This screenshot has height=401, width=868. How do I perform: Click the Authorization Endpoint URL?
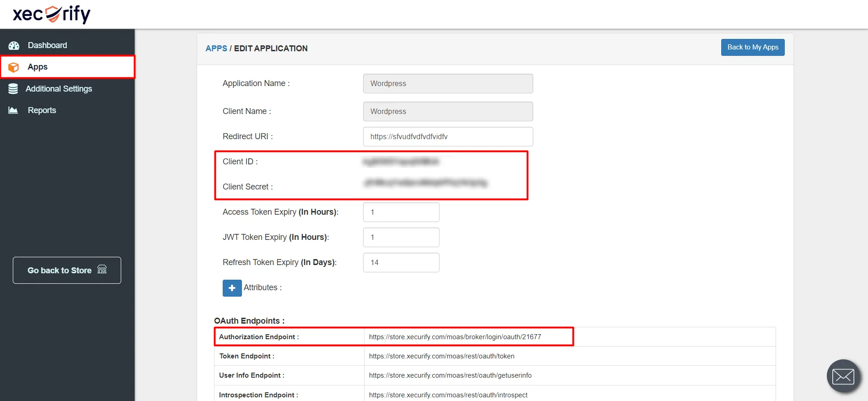point(455,337)
